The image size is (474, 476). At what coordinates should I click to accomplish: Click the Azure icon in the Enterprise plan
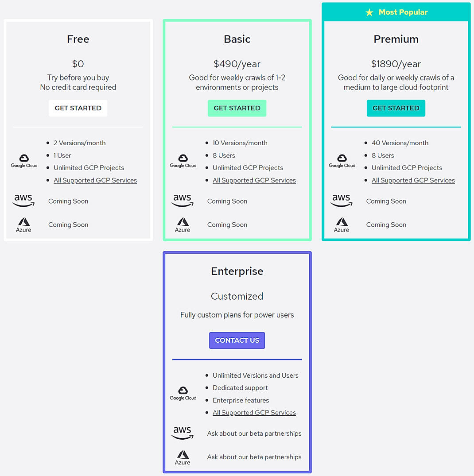pos(183,457)
